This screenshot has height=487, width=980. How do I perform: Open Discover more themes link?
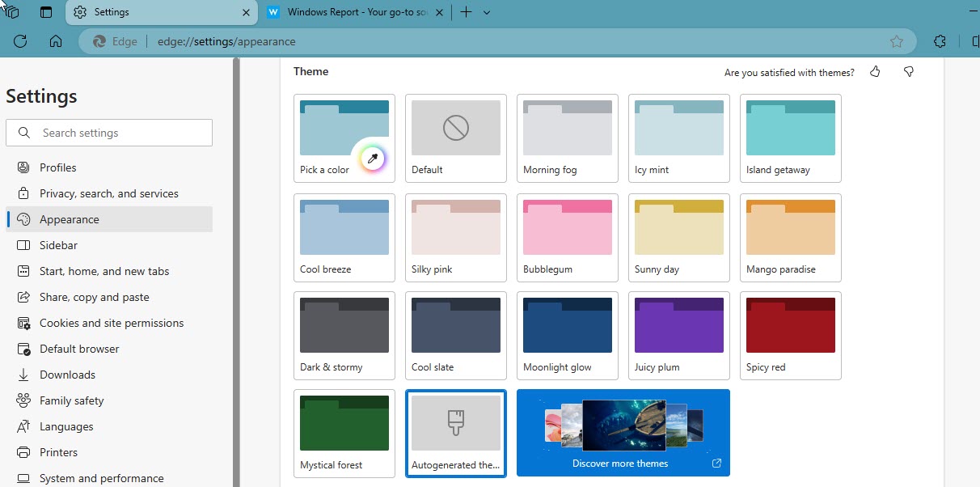point(623,433)
